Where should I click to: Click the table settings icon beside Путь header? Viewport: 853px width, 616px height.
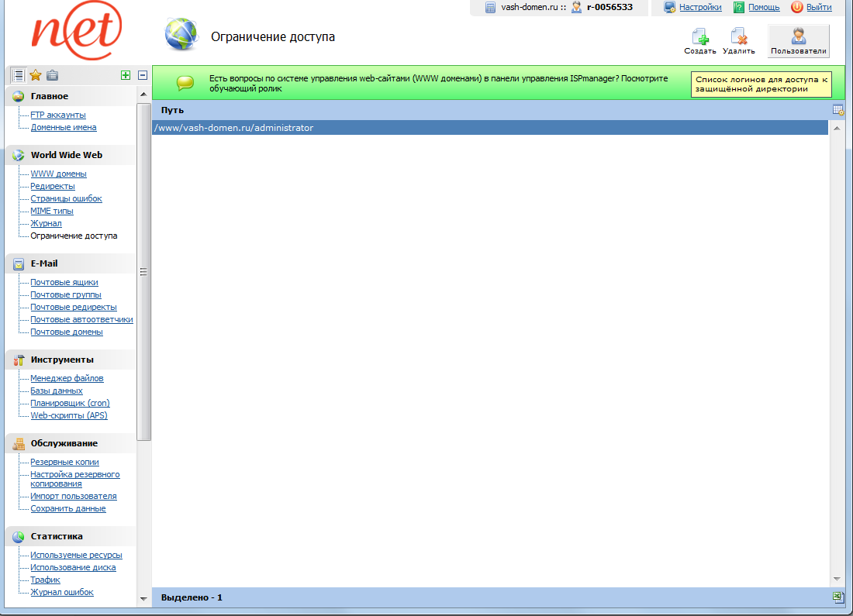[x=837, y=110]
